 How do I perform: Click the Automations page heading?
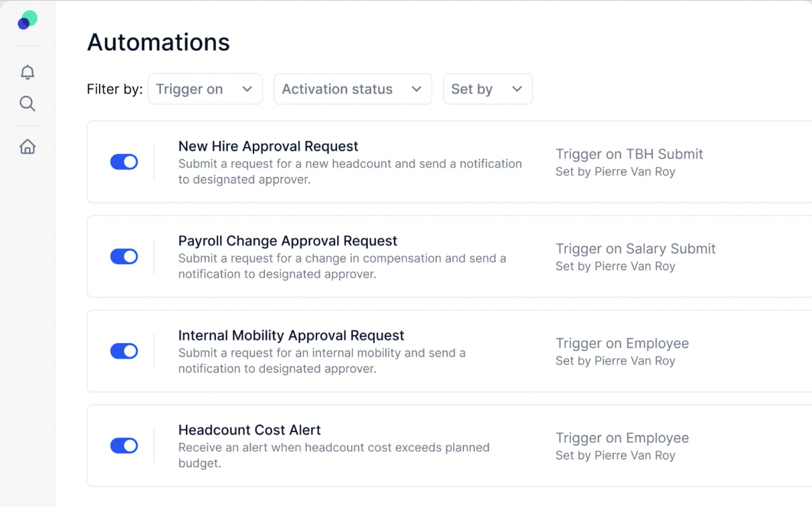(159, 42)
